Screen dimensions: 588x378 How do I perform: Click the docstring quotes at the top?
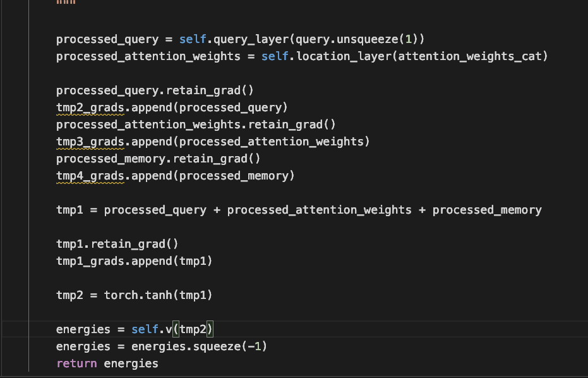(x=65, y=3)
